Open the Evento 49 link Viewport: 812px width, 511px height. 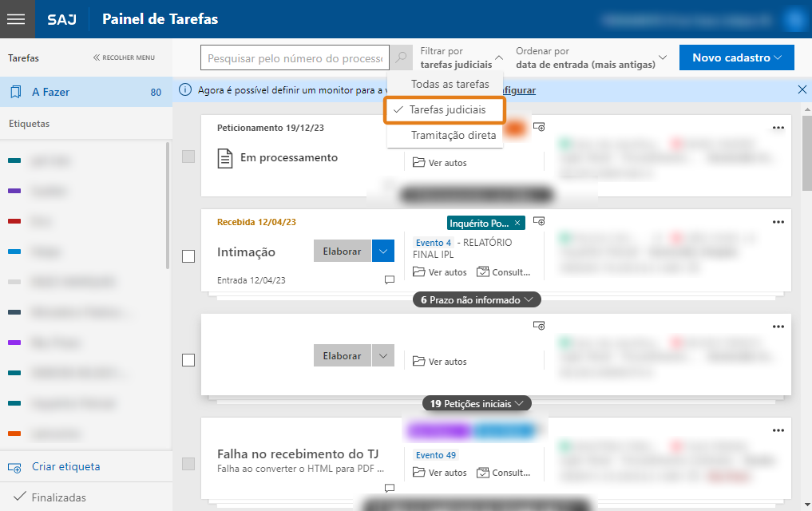pos(436,455)
